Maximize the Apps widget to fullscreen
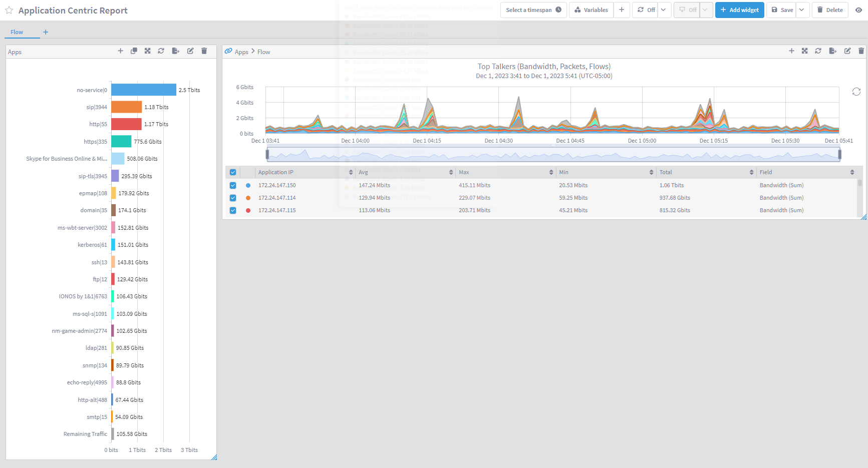Screen dimensions: 868x468 [x=147, y=51]
